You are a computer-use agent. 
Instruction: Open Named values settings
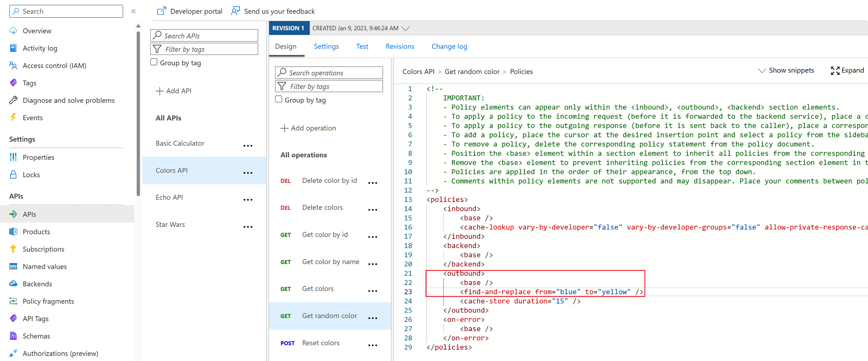pyautogui.click(x=45, y=266)
